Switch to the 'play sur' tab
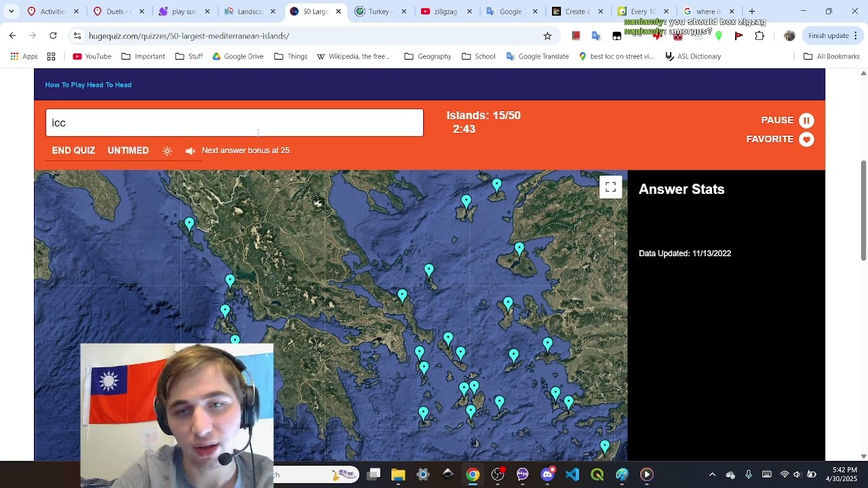Image resolution: width=868 pixels, height=488 pixels. 184,12
